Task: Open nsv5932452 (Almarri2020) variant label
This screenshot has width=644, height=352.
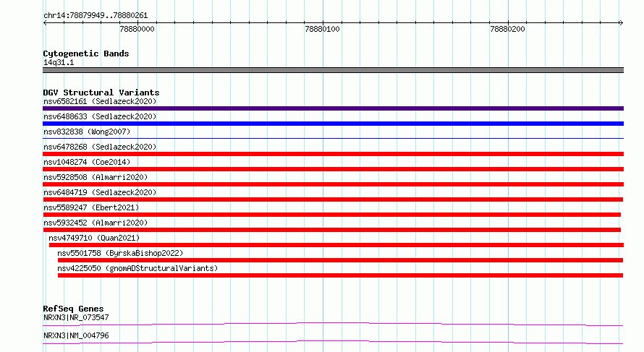Action: (x=96, y=223)
